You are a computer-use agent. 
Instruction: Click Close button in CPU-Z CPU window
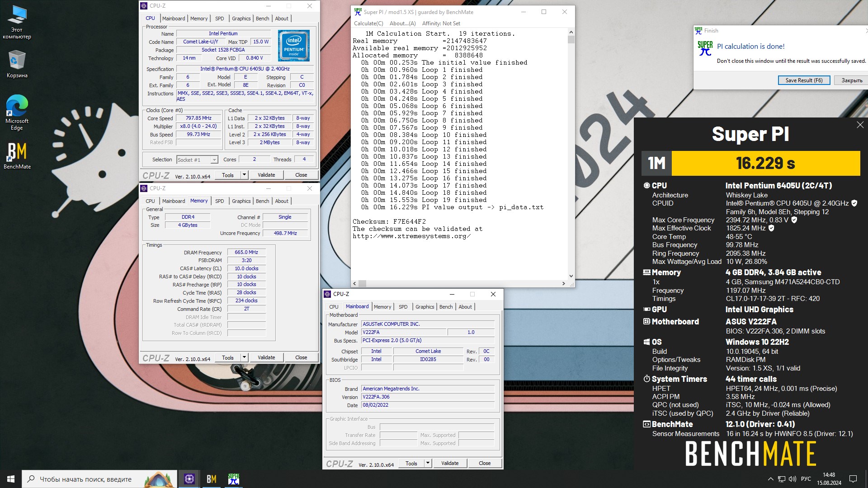pyautogui.click(x=301, y=175)
